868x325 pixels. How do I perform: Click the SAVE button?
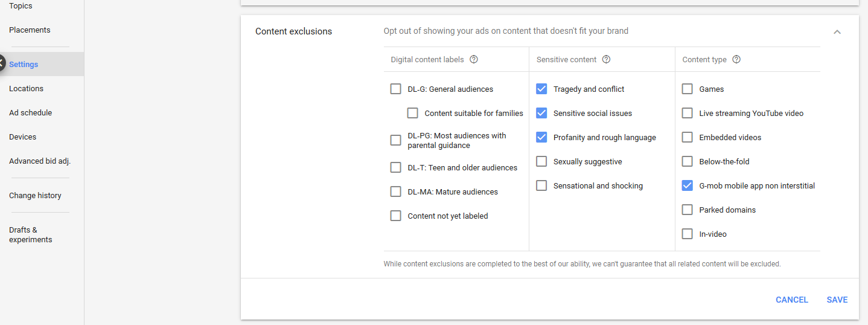point(837,300)
